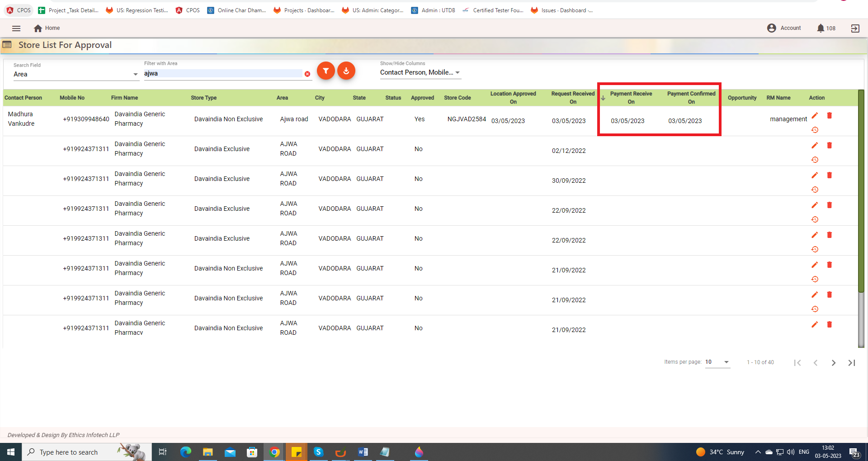
Task: Go to the Home page
Action: 47,28
